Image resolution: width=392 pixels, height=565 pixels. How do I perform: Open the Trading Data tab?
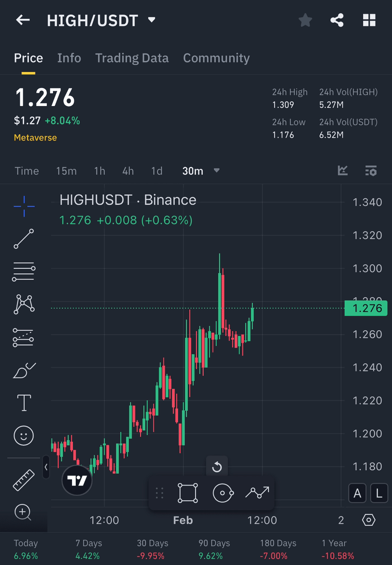(132, 58)
